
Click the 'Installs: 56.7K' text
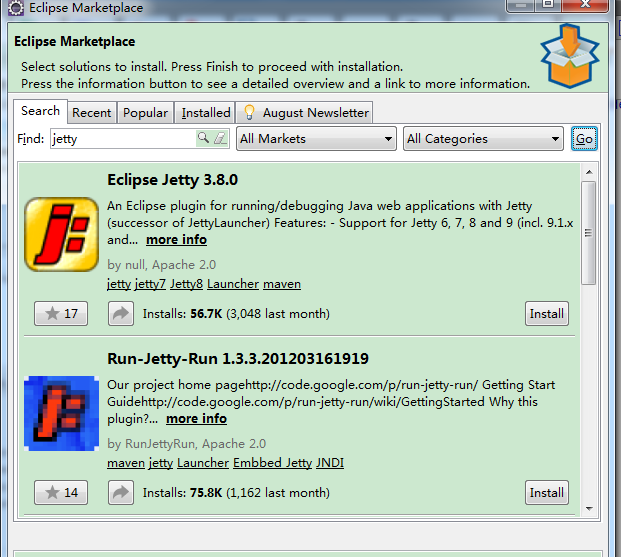click(183, 314)
